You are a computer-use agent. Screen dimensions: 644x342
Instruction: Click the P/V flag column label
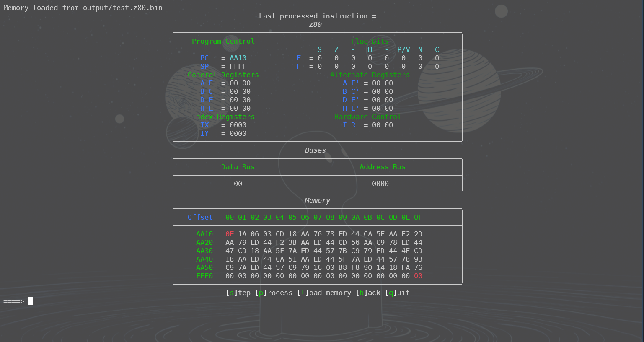[x=403, y=49]
